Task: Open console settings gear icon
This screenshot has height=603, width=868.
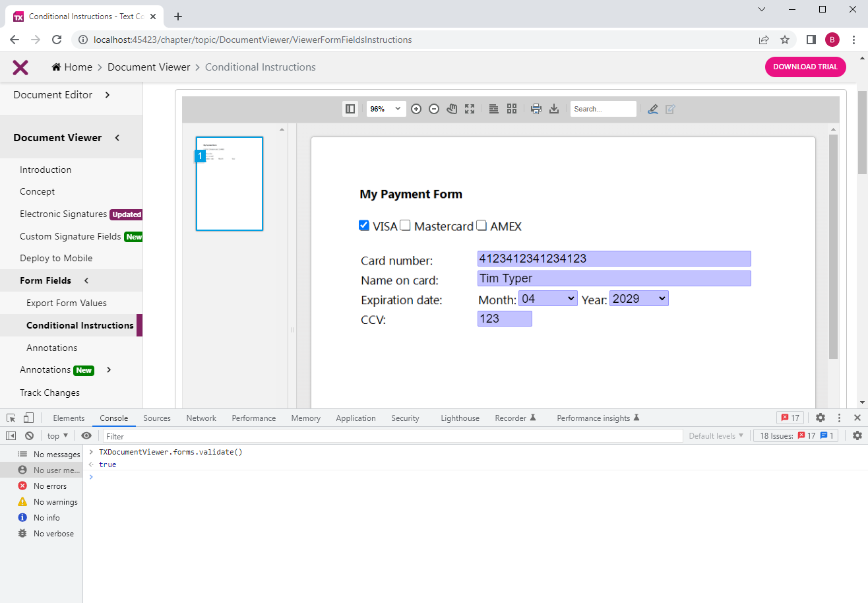Action: click(857, 435)
